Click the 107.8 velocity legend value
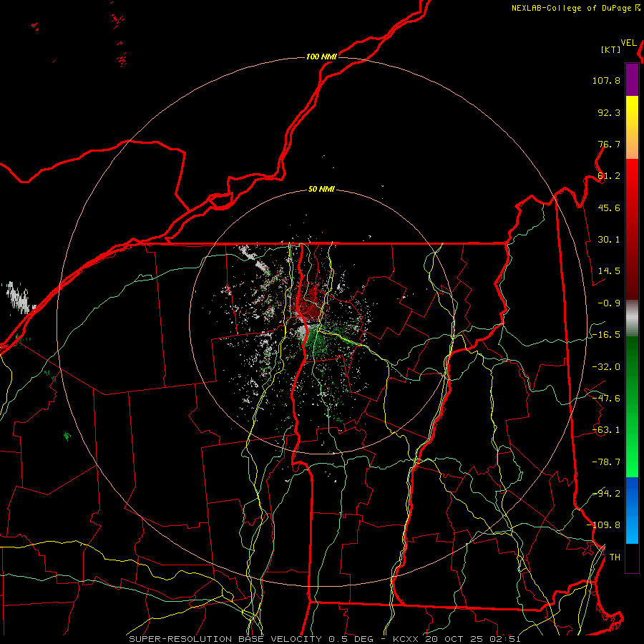The image size is (644, 644). (x=606, y=80)
